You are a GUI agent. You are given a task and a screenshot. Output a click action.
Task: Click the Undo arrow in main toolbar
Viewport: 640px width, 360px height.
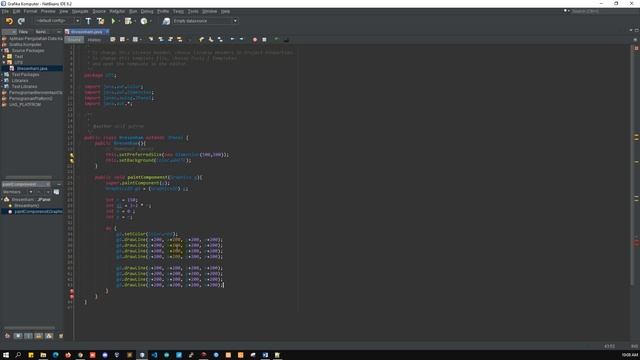9,21
